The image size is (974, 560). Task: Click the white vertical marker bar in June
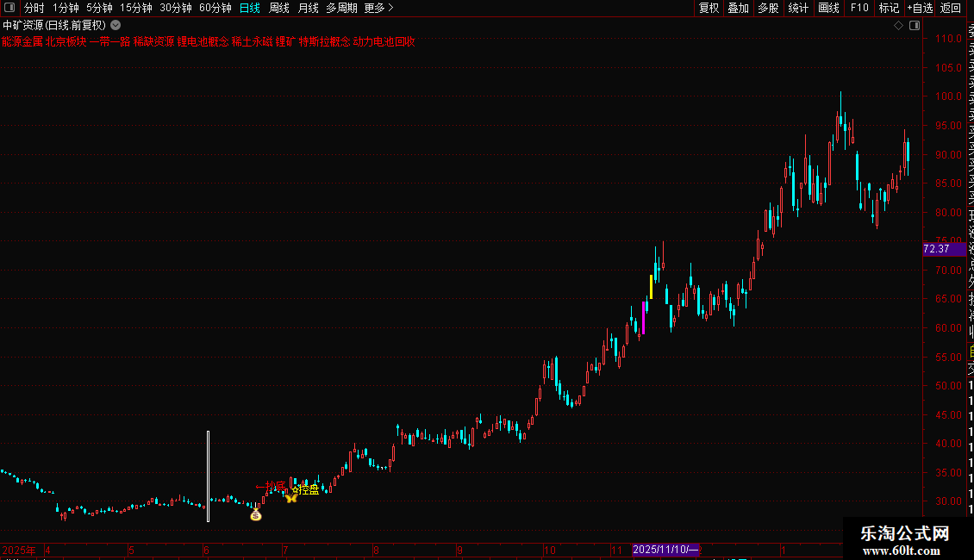[x=208, y=476]
